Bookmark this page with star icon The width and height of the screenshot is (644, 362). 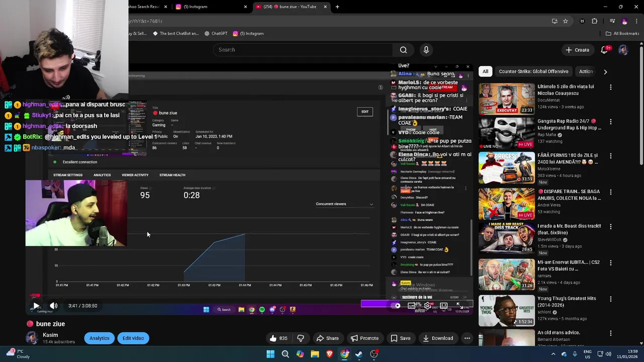pos(566,21)
